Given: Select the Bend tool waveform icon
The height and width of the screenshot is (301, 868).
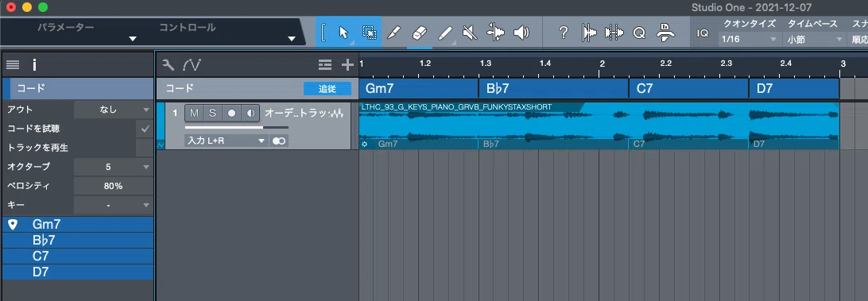Looking at the screenshot, I should pyautogui.click(x=495, y=33).
